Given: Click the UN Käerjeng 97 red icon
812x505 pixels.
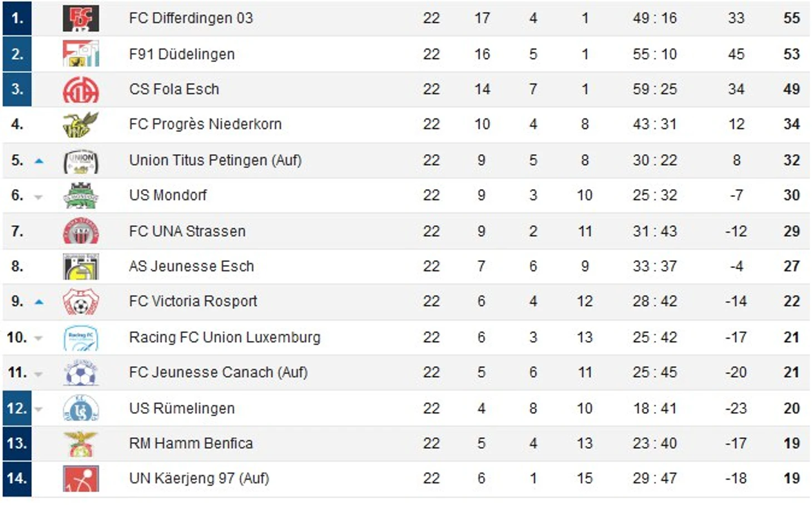Looking at the screenshot, I should click(81, 479).
